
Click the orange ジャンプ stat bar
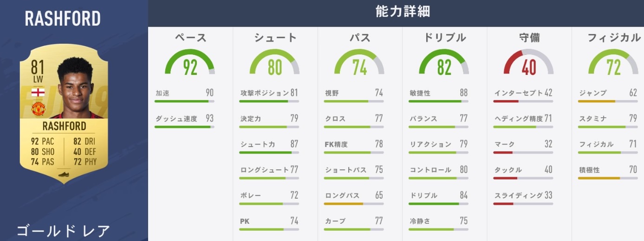pyautogui.click(x=608, y=101)
